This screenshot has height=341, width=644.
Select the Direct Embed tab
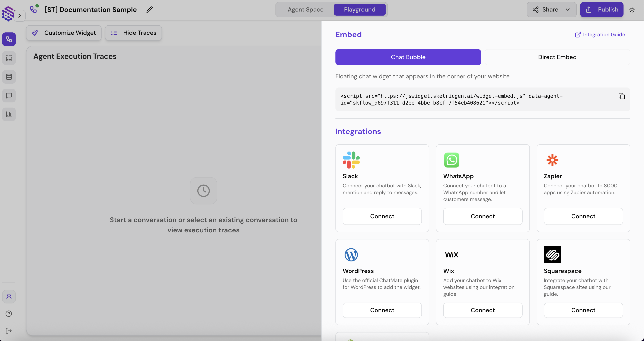click(557, 57)
